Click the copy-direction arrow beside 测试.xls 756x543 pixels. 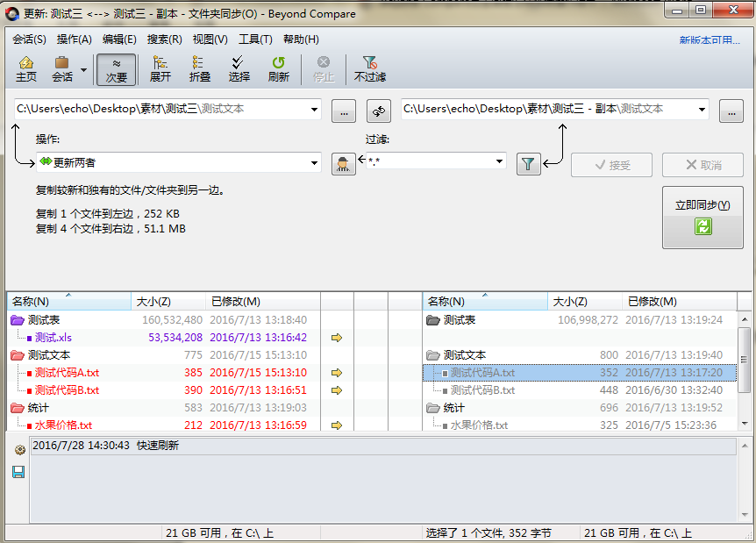coord(338,337)
